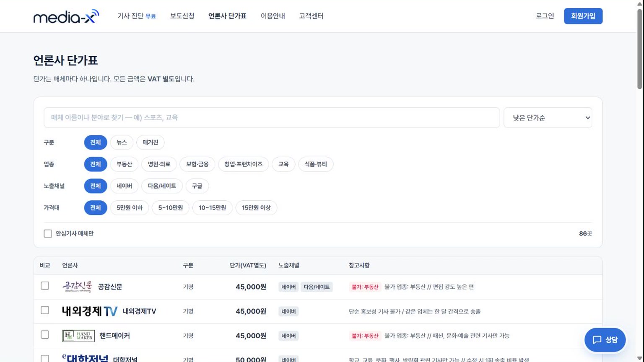644x362 pixels.
Task: Open the 낮은 단가순 sort dropdown
Action: click(x=548, y=118)
